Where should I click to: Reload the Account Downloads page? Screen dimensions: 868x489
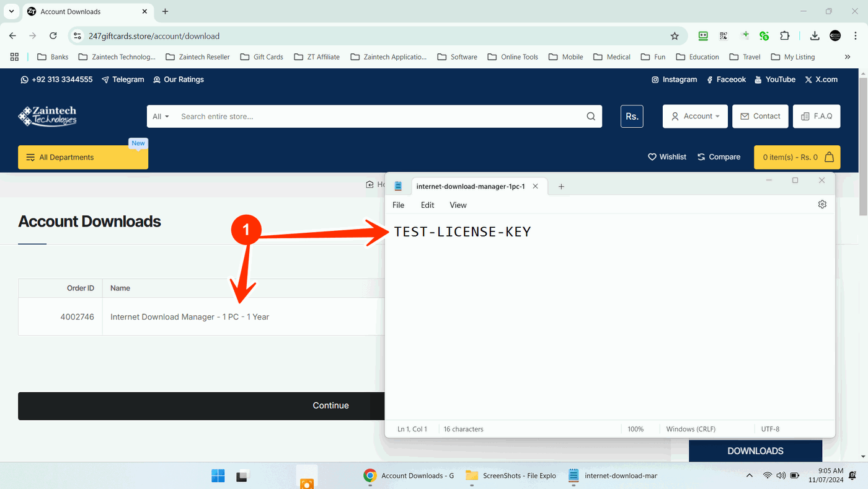[53, 36]
